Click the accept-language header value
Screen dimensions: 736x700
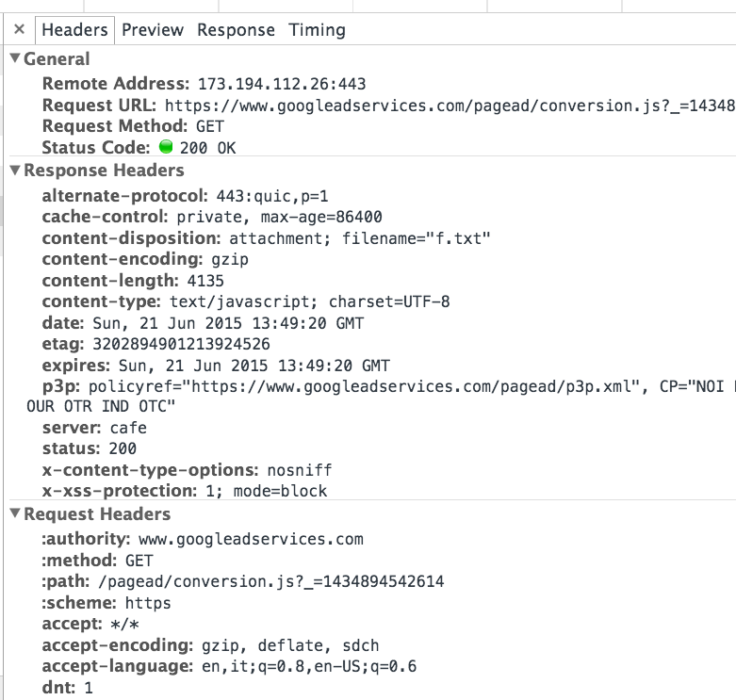[x=309, y=666]
